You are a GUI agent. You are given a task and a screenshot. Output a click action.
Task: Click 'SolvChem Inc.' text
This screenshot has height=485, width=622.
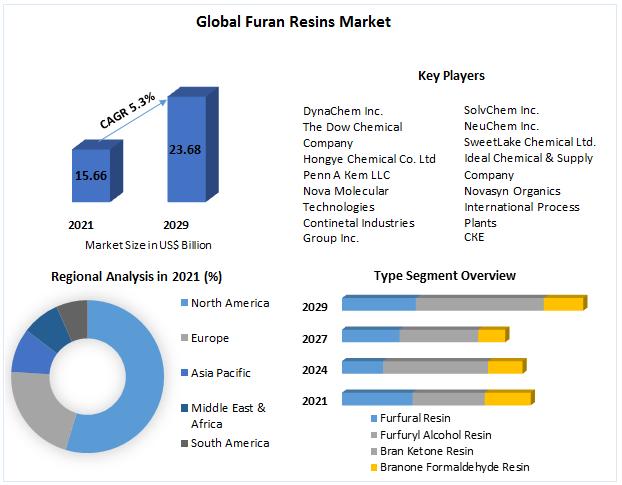501,110
